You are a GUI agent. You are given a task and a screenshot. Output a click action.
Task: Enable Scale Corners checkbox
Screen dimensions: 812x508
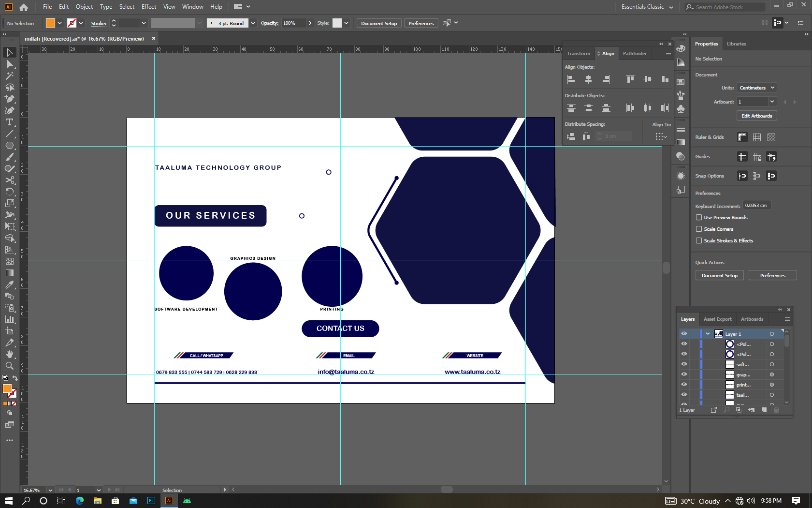[x=699, y=229]
